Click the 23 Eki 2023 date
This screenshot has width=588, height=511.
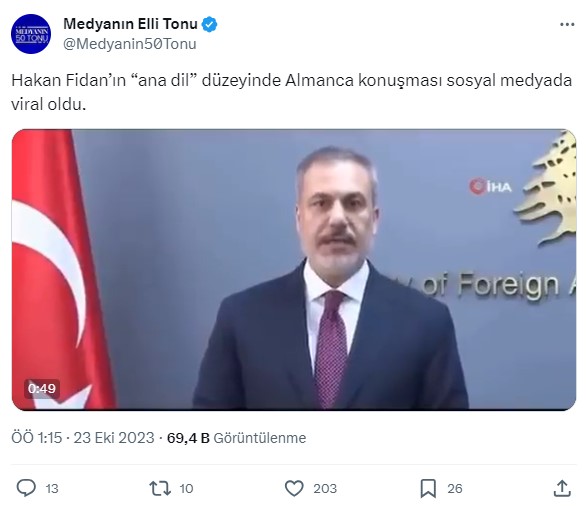tap(114, 438)
